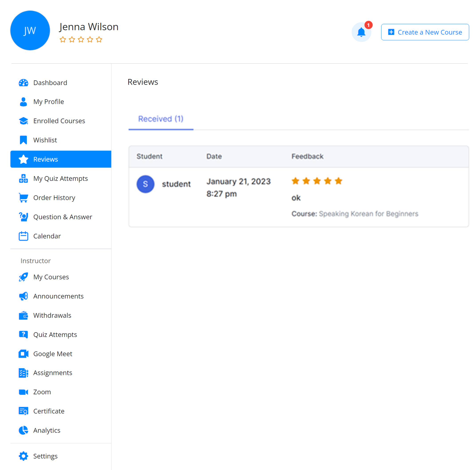Open the Speaking Korean for Beginners course link
476x470 pixels.
(368, 213)
